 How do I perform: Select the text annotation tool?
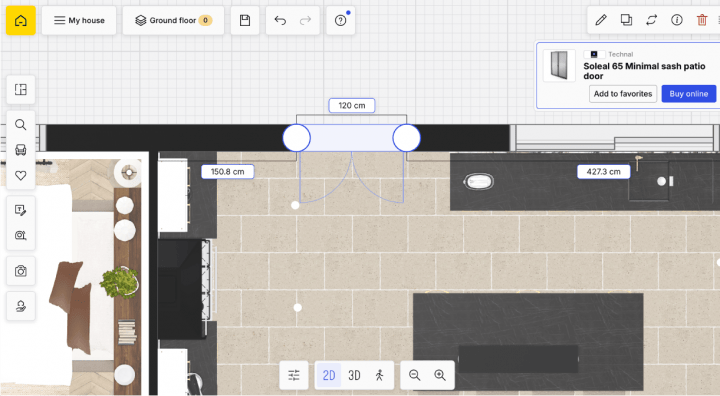21,210
